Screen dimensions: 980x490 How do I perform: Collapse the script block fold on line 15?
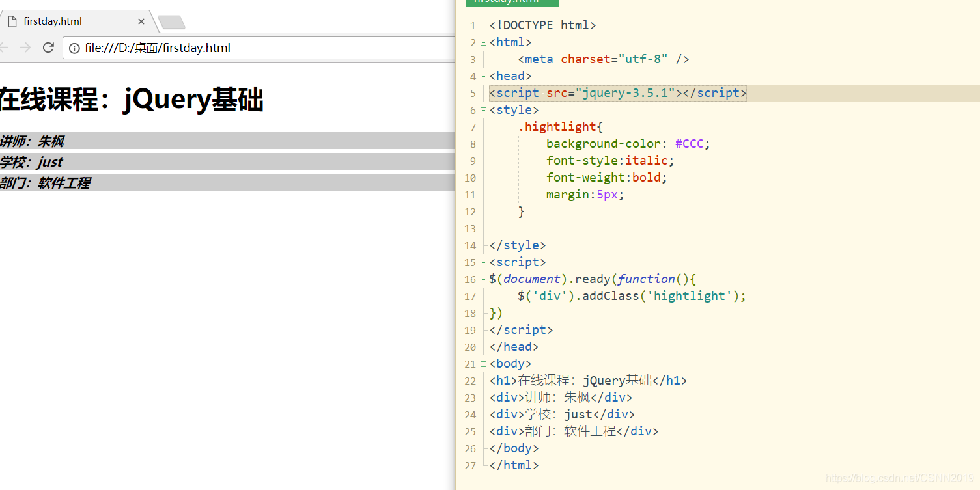[483, 262]
